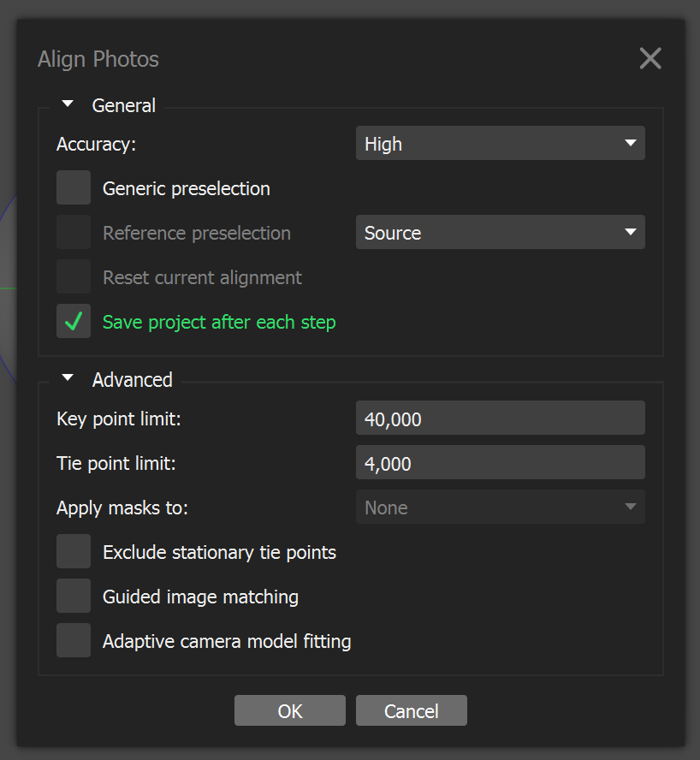Close the Align Photos dialog

pos(650,59)
